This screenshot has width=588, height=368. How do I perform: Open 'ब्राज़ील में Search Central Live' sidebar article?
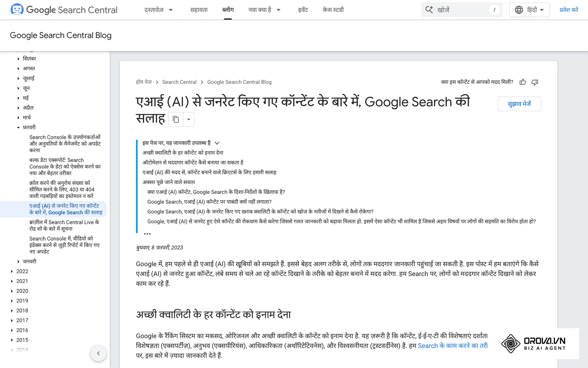point(64,226)
